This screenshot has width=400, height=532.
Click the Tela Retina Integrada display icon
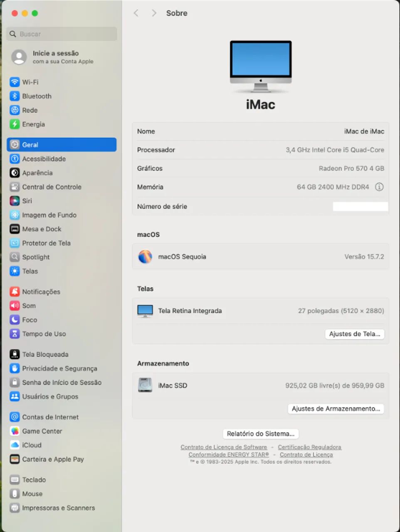145,311
